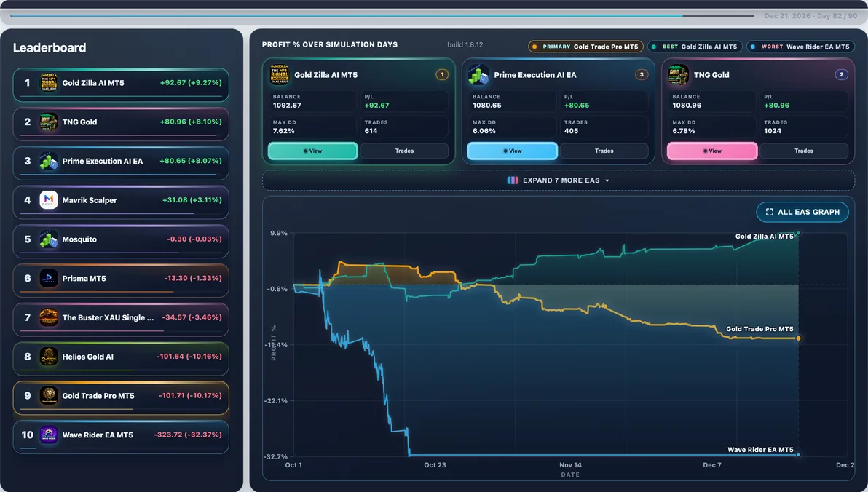Click the Wave Rider EA MT5 icon
This screenshot has height=492, width=868.
coord(48,435)
